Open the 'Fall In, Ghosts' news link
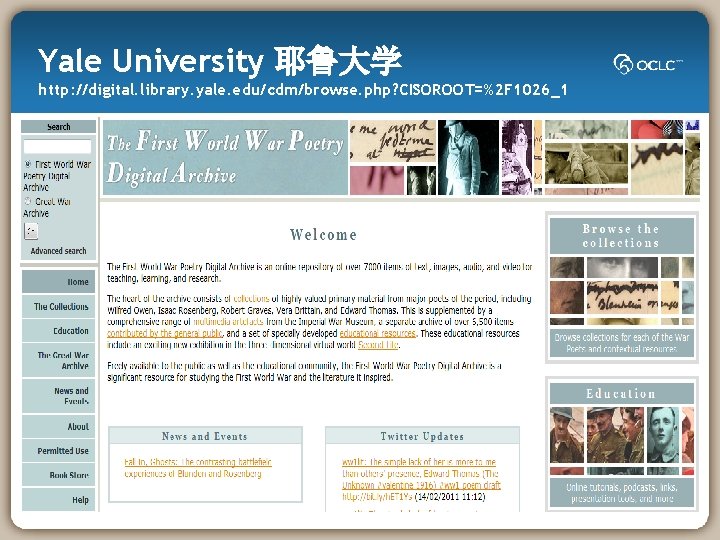 click(198, 467)
